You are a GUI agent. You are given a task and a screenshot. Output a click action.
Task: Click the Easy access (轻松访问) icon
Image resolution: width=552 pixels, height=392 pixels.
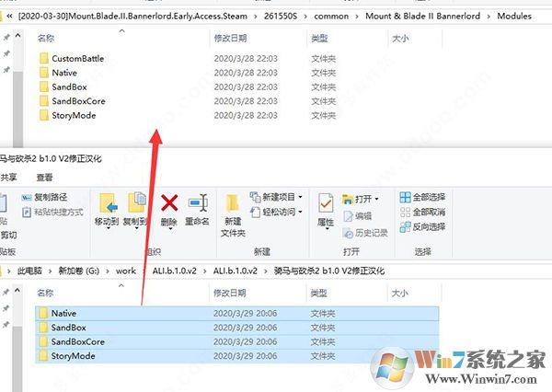pos(255,213)
